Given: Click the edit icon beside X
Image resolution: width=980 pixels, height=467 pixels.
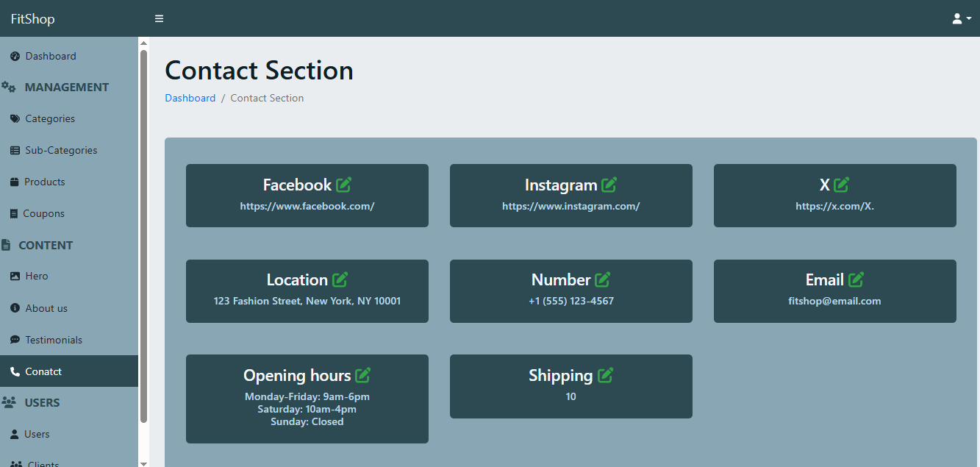Looking at the screenshot, I should pos(841,185).
